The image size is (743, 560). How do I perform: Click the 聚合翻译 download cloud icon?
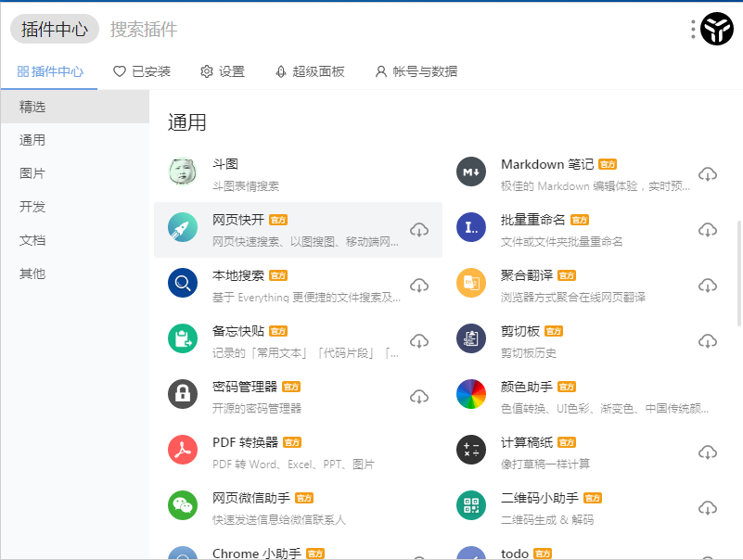coord(708,286)
